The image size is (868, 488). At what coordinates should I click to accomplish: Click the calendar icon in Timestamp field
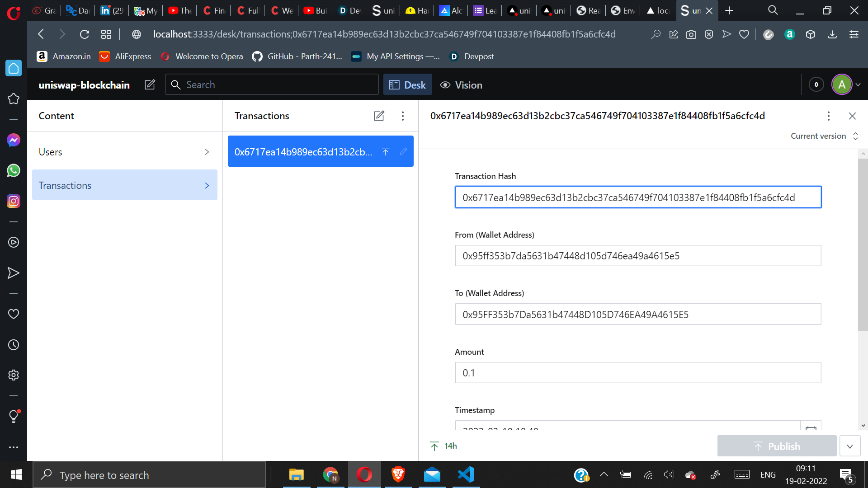tap(811, 427)
